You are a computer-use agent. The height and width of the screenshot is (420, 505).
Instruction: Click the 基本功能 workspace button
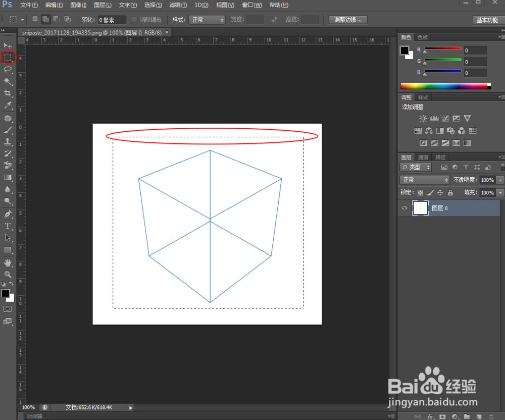[x=487, y=20]
